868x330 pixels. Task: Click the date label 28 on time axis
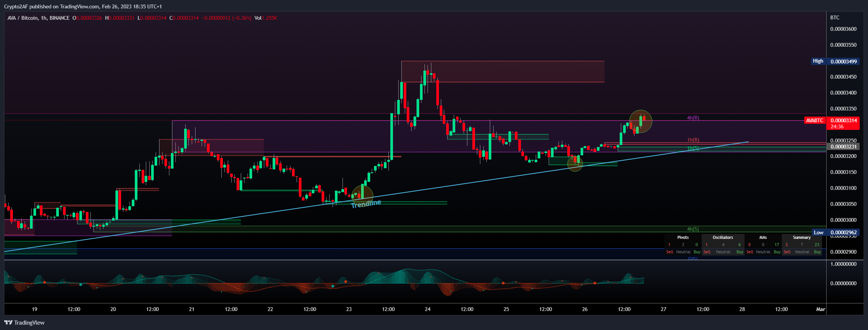(x=742, y=309)
